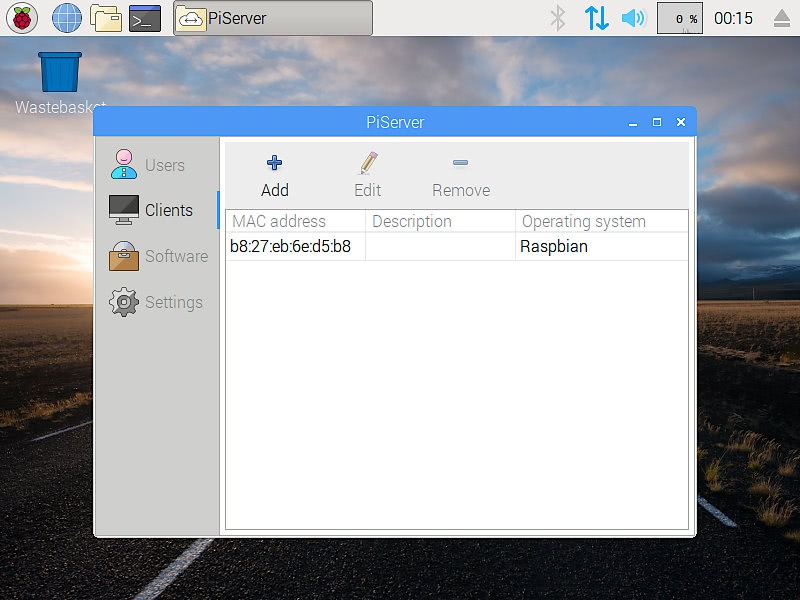Viewport: 800px width, 600px height.
Task: Launch the Terminal from taskbar
Action: (x=145, y=17)
